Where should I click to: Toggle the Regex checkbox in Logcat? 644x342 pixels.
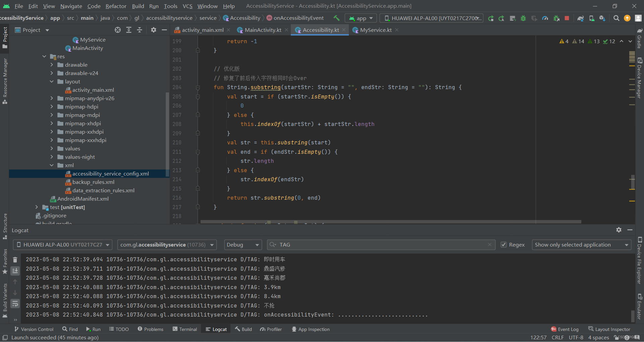[503, 245]
